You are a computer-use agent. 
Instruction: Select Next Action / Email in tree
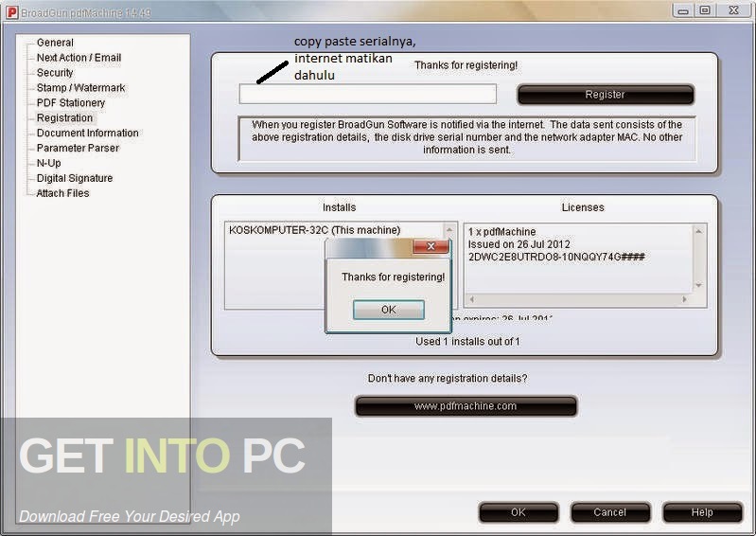pos(79,58)
